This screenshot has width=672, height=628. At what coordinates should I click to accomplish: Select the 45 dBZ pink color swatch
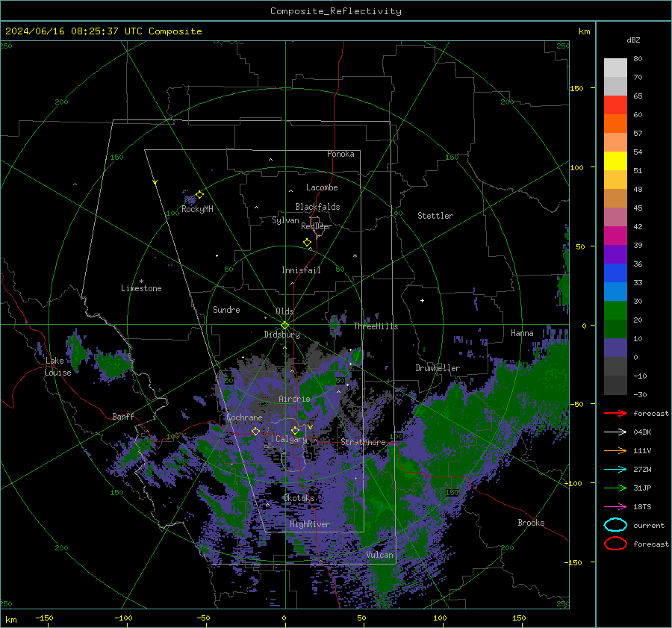[x=615, y=217]
